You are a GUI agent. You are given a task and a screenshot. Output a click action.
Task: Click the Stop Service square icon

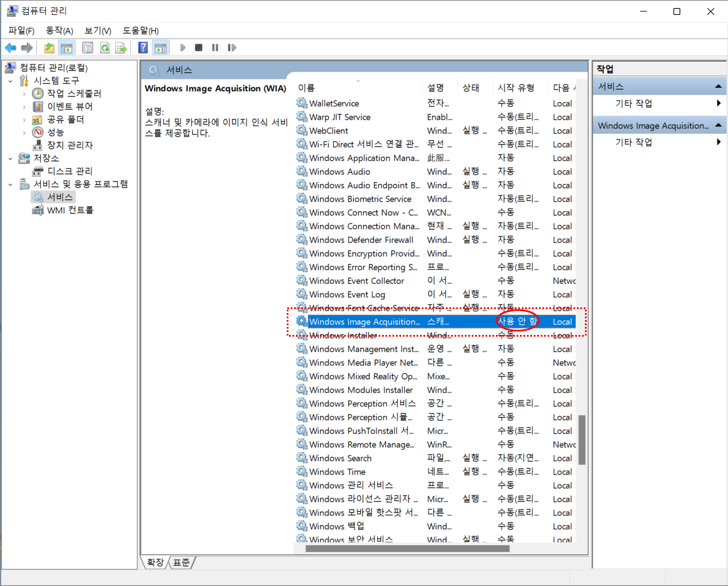(x=198, y=48)
